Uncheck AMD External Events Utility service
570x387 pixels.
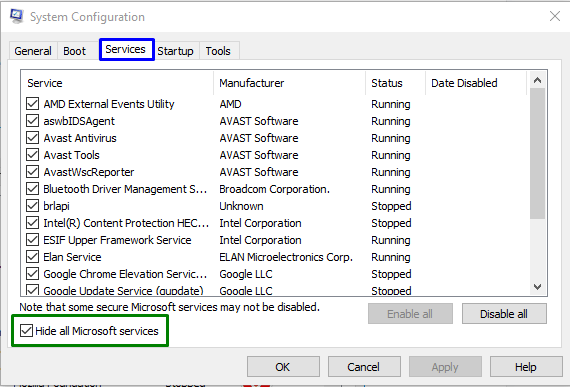tap(32, 104)
